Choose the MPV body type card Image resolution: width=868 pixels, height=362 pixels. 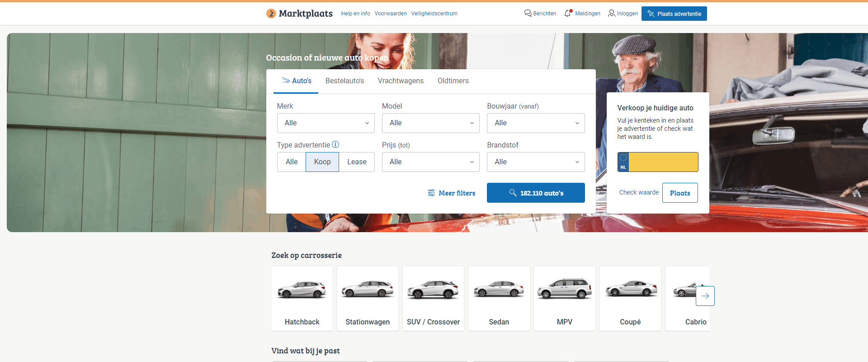(565, 298)
